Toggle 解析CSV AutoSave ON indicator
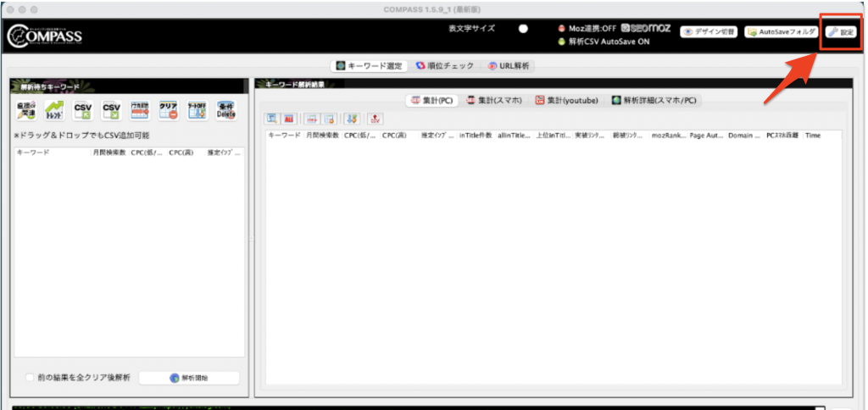 coord(561,41)
